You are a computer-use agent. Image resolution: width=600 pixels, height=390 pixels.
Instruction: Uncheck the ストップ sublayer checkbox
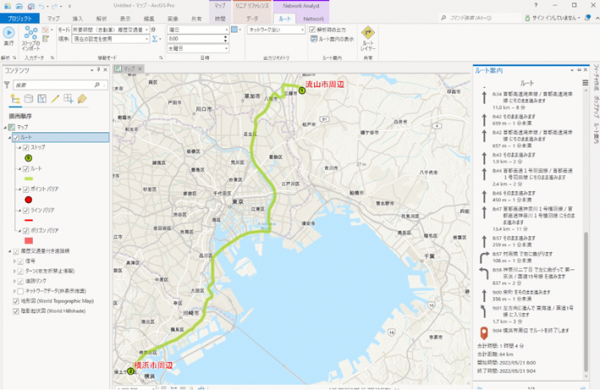pos(26,147)
